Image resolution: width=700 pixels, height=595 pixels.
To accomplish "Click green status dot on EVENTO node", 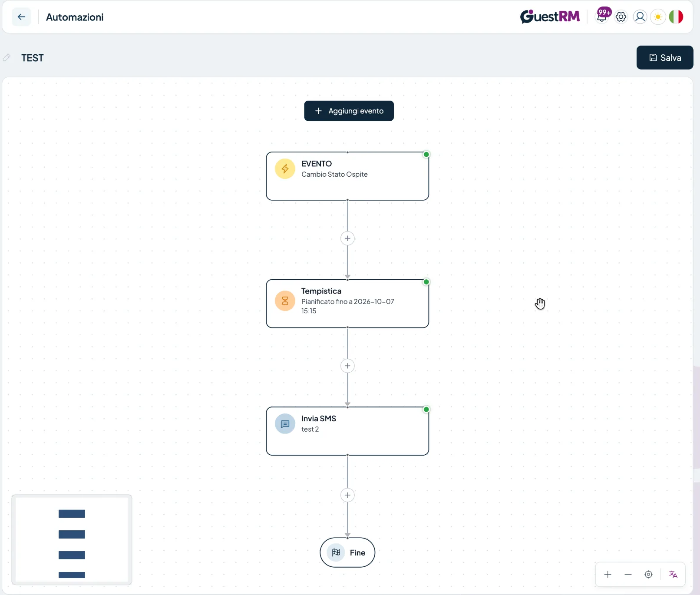I will pos(426,155).
